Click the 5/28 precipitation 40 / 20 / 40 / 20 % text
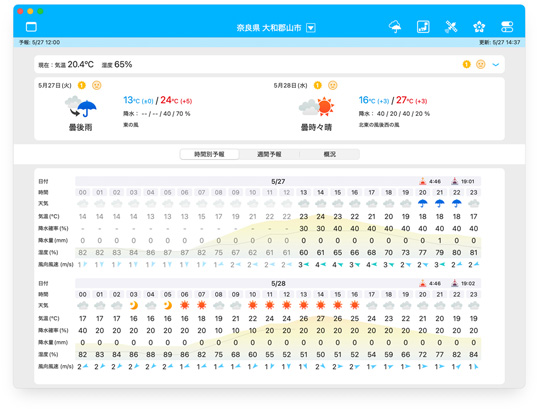The width and height of the screenshot is (538, 410). pyautogui.click(x=403, y=114)
